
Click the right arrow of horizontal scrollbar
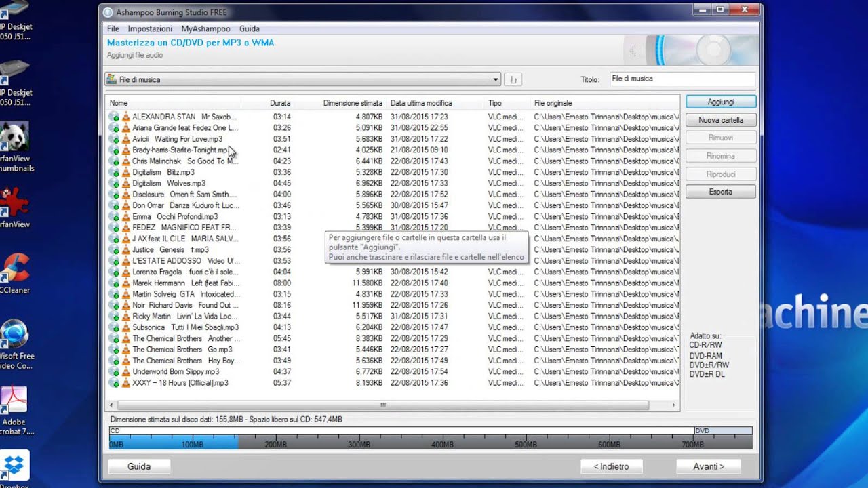(x=673, y=405)
